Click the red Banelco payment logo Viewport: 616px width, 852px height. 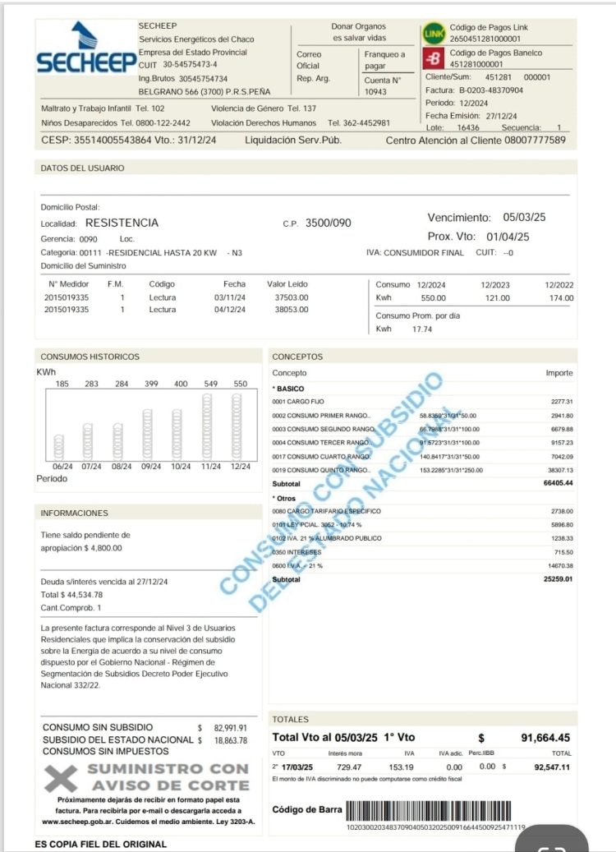433,58
